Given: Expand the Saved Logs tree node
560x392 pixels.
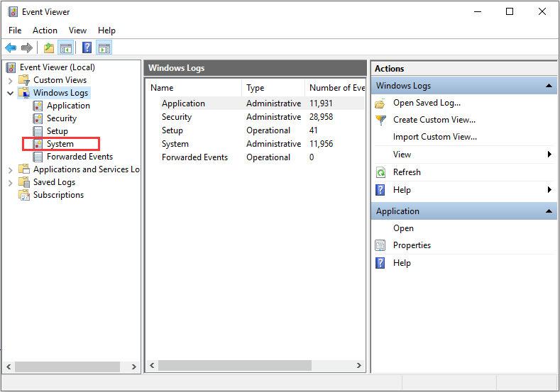Looking at the screenshot, I should (x=10, y=182).
